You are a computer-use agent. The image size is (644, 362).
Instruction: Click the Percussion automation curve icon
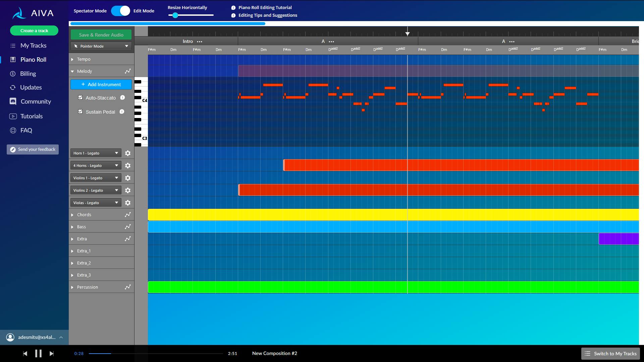(x=127, y=287)
